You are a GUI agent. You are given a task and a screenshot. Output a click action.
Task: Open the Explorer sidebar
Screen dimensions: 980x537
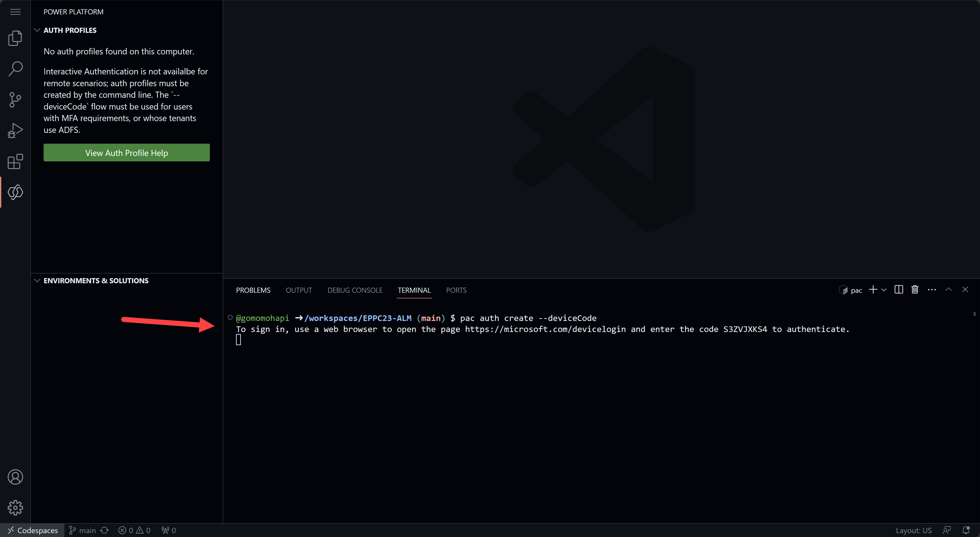coord(15,38)
